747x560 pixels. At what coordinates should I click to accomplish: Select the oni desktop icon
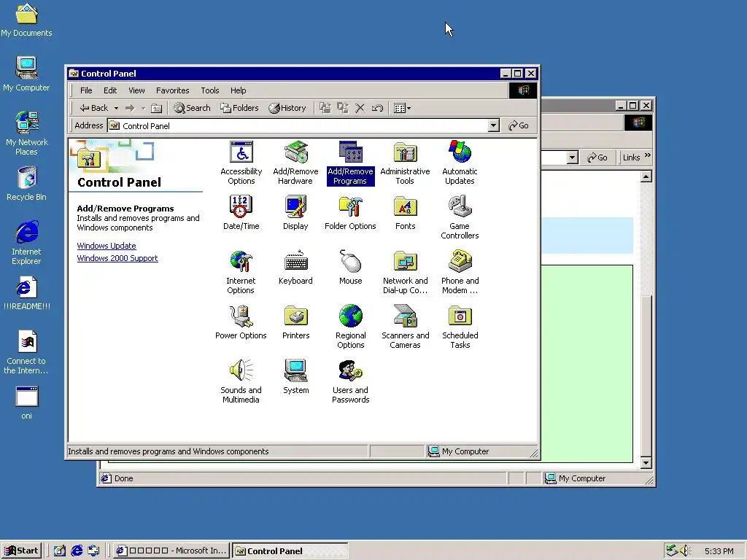pos(27,402)
